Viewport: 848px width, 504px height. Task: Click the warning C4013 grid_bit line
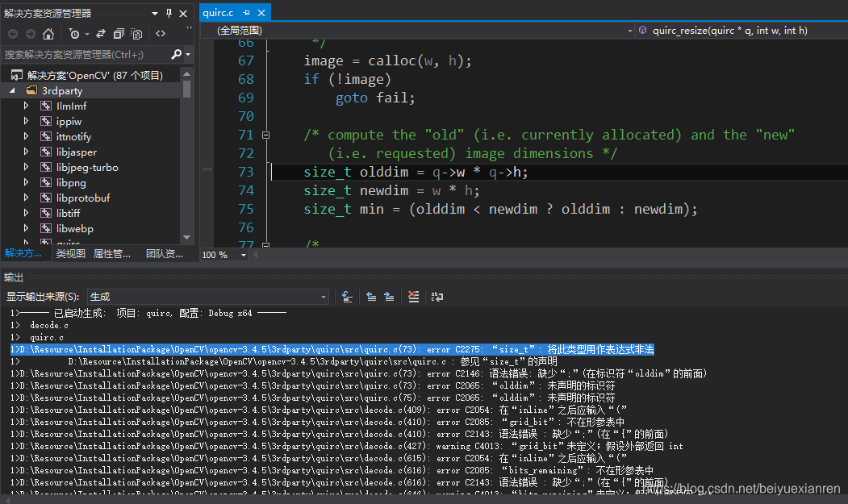click(346, 446)
